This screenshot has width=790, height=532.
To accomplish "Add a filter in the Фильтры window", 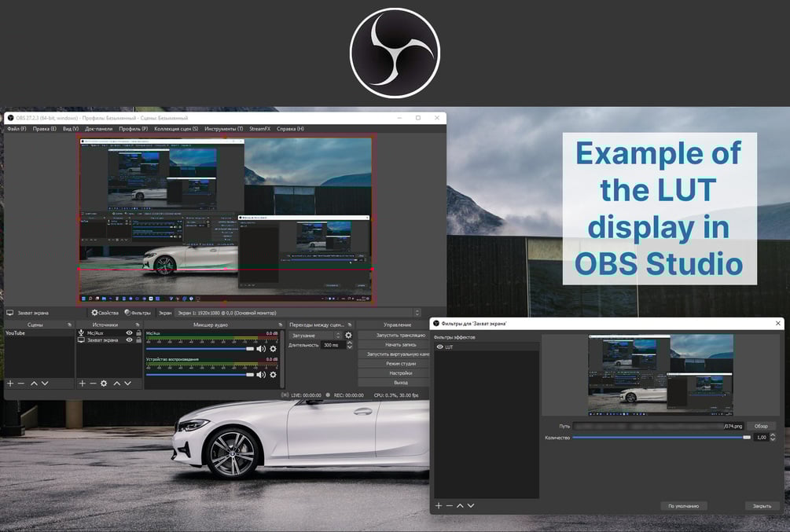I will click(439, 505).
